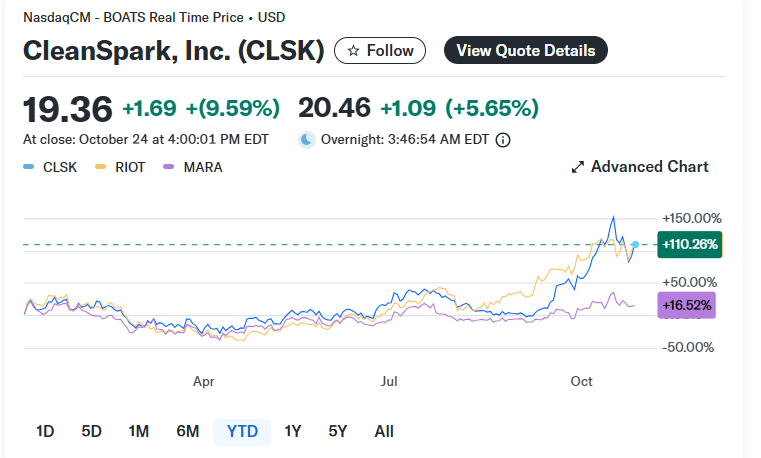Image resolution: width=761 pixels, height=458 pixels.
Task: Show the 1Y chart range
Action: (293, 432)
